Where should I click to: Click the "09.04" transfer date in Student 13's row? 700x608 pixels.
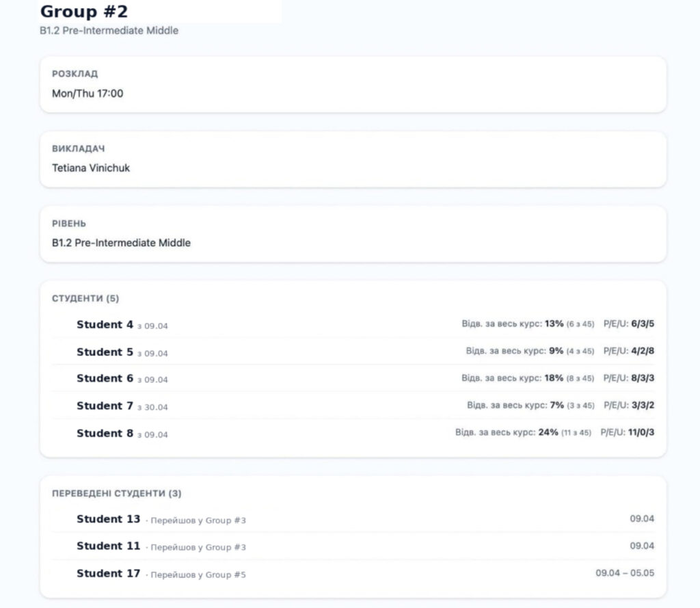click(642, 518)
